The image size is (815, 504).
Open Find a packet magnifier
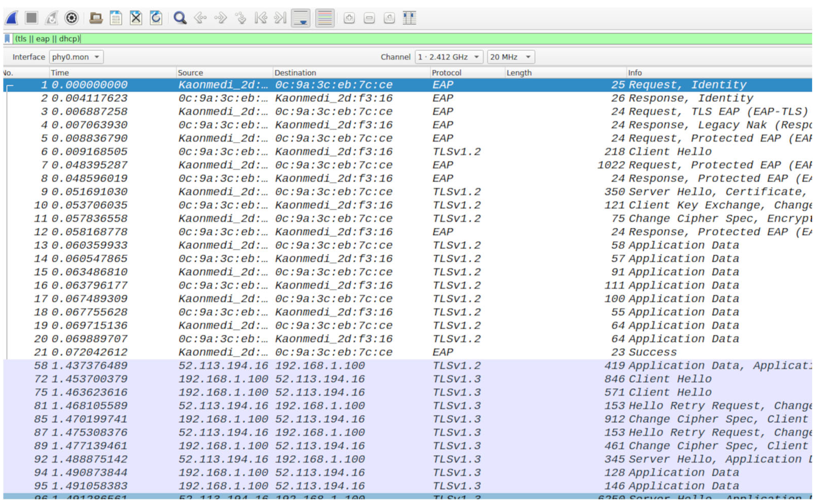(x=180, y=18)
